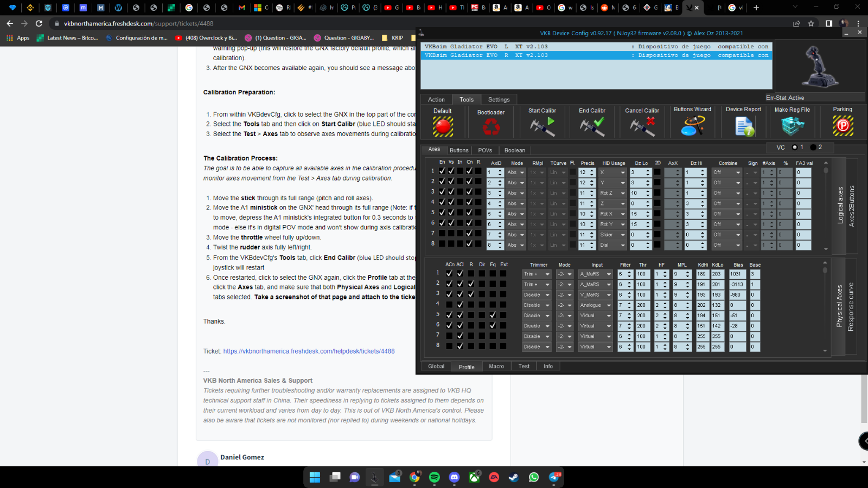
Task: Click the joystick device image
Action: pos(820,66)
